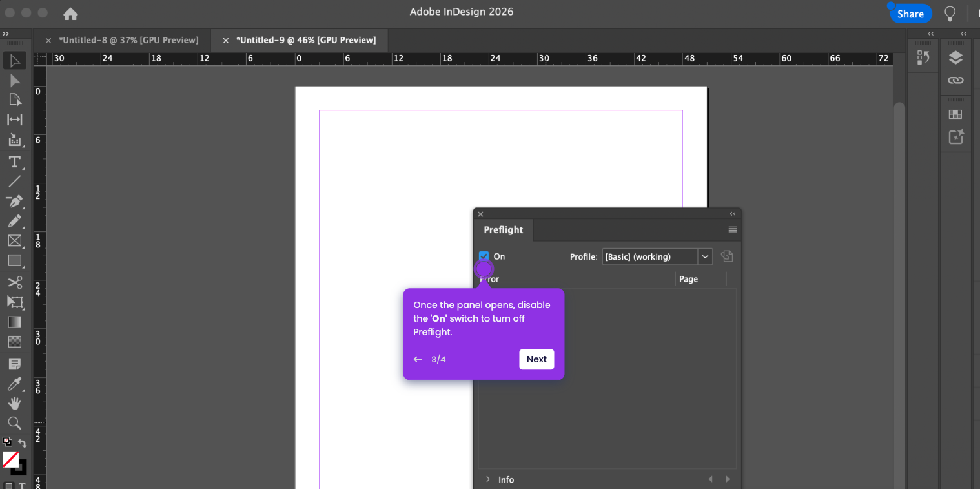Go back using the tooltip's left arrow
This screenshot has height=489, width=980.
pyautogui.click(x=418, y=359)
